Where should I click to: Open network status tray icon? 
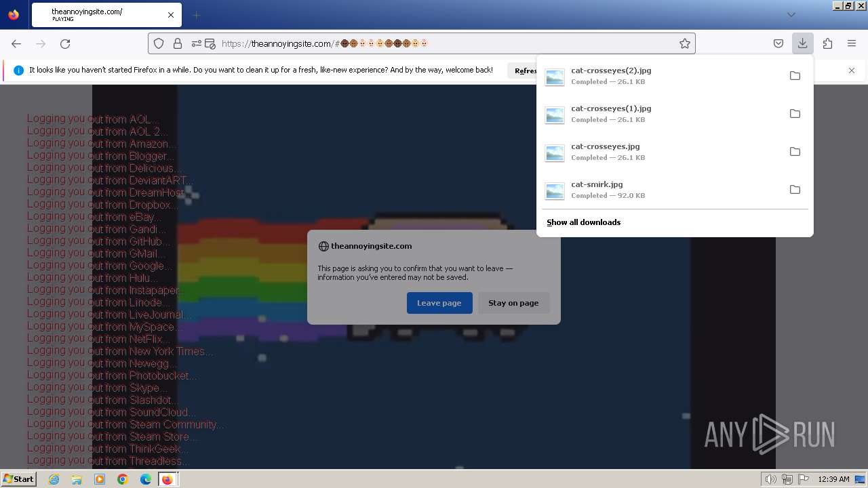[787, 479]
